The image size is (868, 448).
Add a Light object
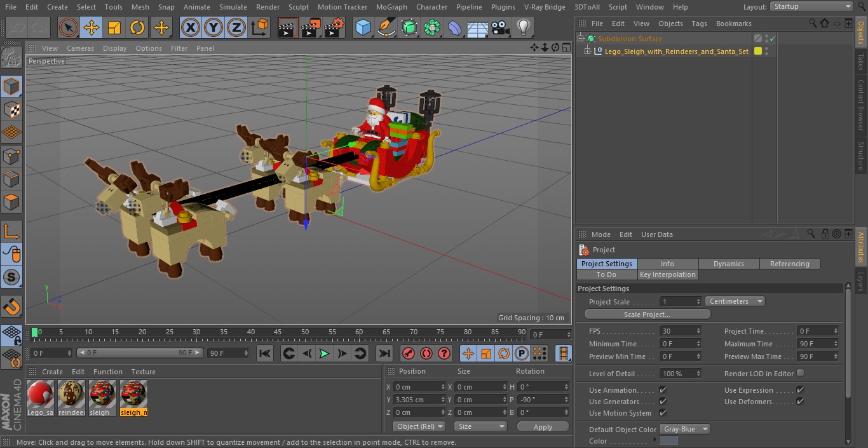point(524,27)
